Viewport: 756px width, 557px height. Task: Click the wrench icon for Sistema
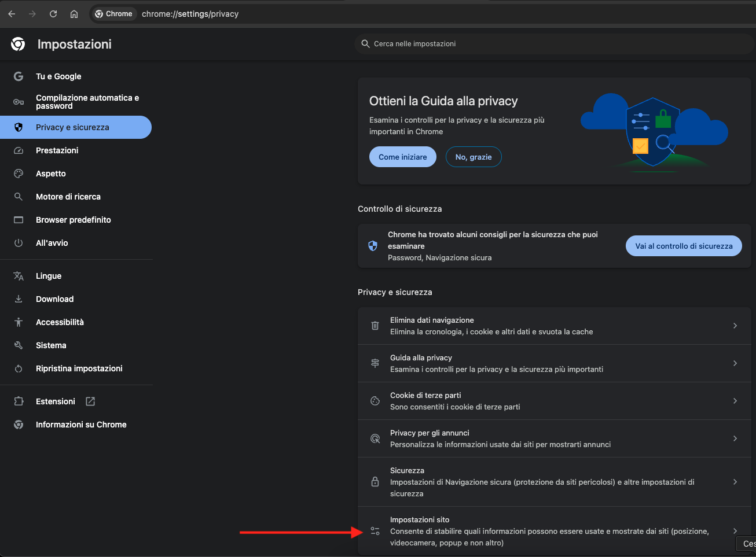click(x=19, y=345)
